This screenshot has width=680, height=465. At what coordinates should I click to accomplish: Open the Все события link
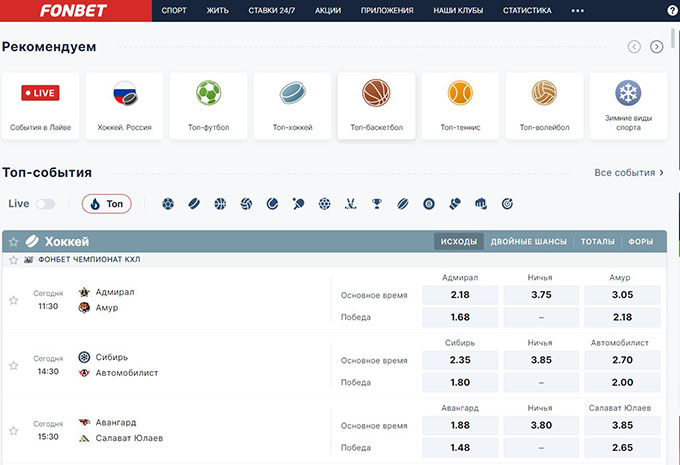pyautogui.click(x=629, y=173)
